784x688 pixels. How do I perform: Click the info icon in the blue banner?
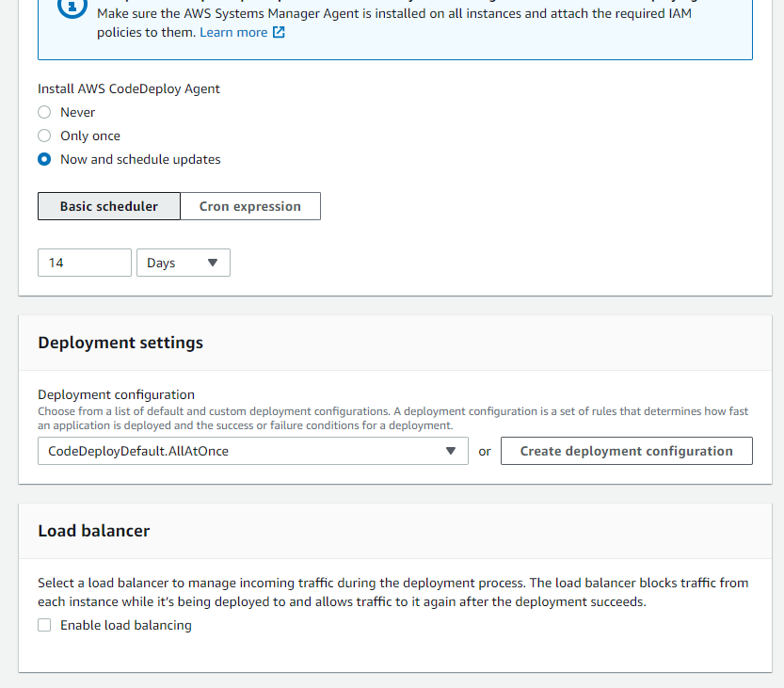point(72,7)
